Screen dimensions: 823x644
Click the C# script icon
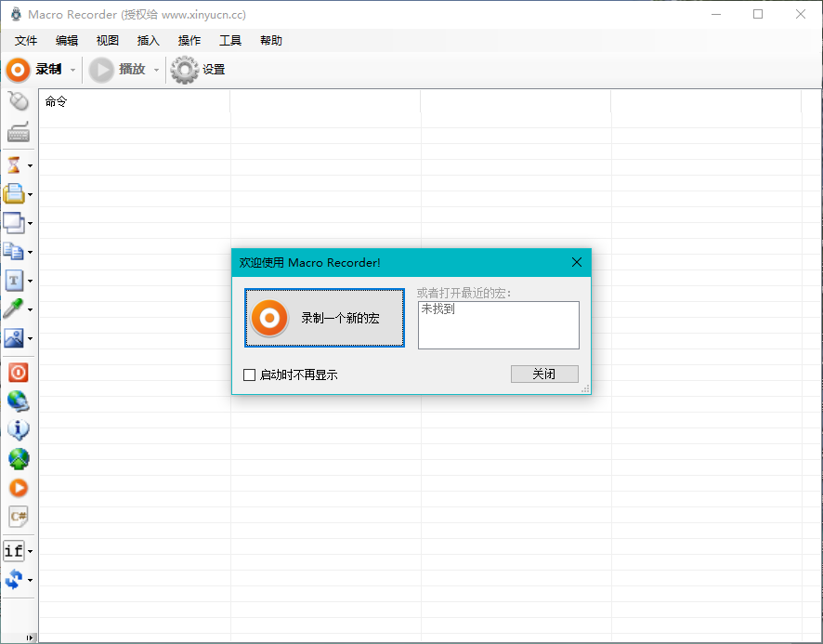[x=19, y=517]
